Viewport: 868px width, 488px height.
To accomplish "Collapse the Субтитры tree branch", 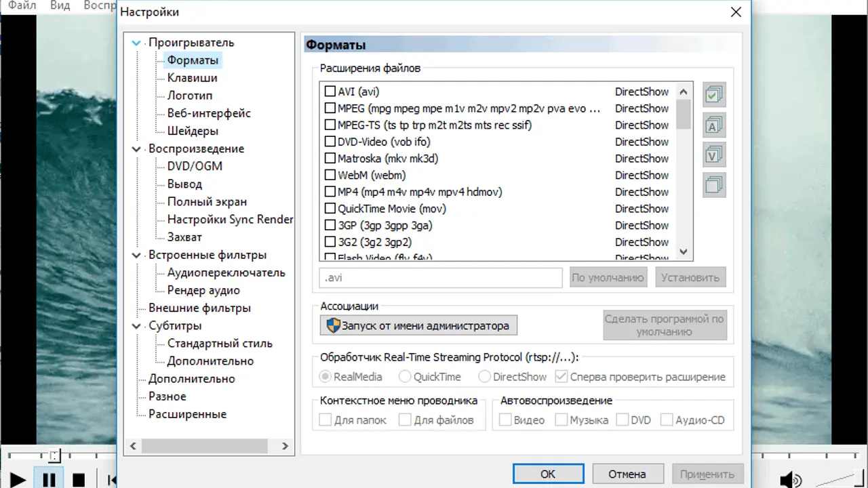I will pos(137,327).
